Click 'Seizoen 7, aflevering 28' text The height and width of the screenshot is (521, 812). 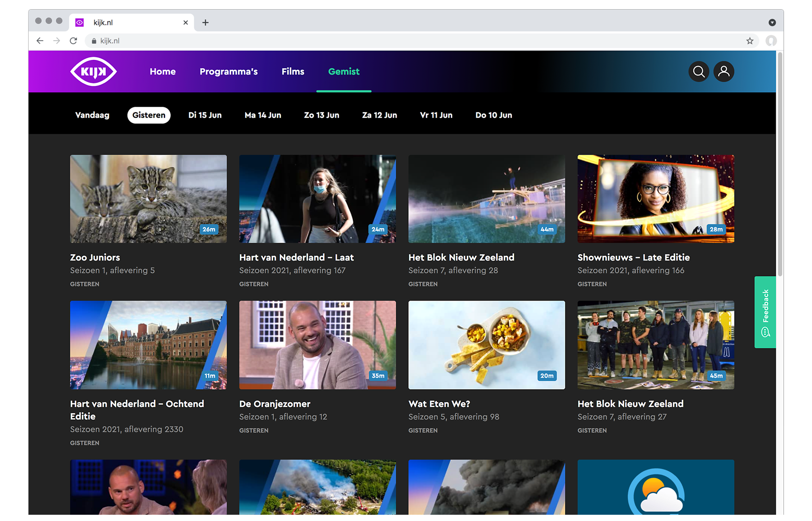(453, 270)
